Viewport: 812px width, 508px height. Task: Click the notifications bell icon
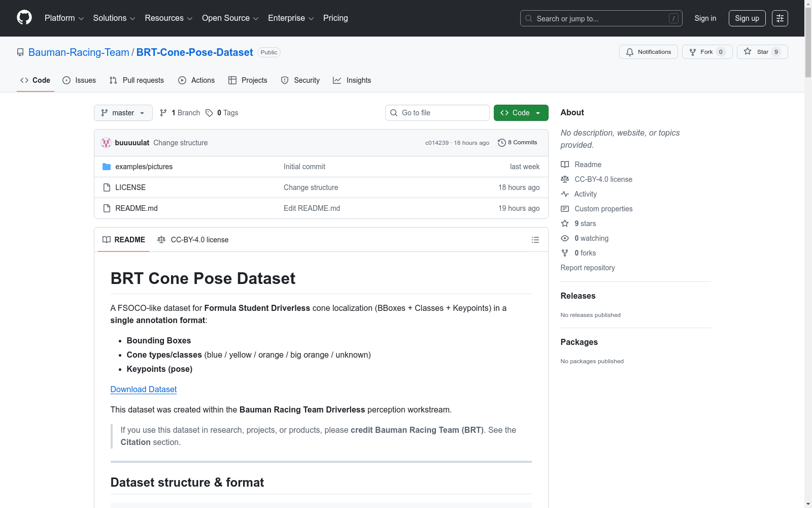[630, 52]
